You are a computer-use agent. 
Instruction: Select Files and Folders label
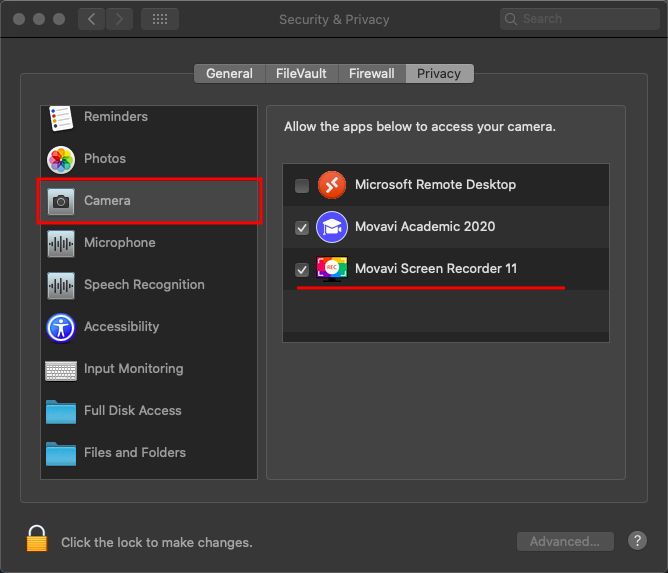[x=135, y=452]
